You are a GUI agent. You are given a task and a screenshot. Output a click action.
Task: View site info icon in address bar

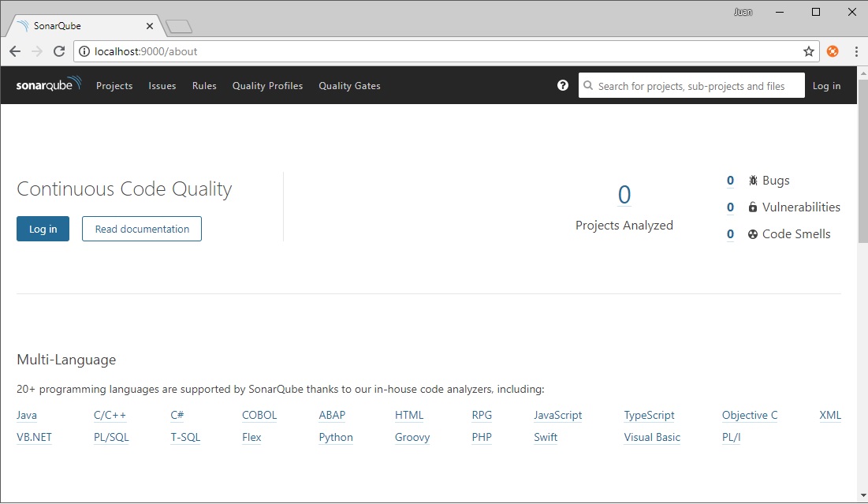(x=84, y=51)
